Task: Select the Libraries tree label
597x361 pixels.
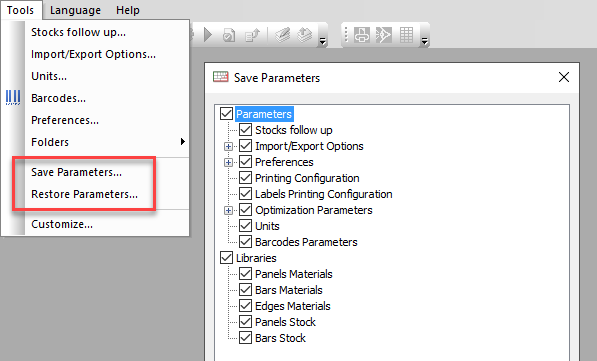Action: 256,258
